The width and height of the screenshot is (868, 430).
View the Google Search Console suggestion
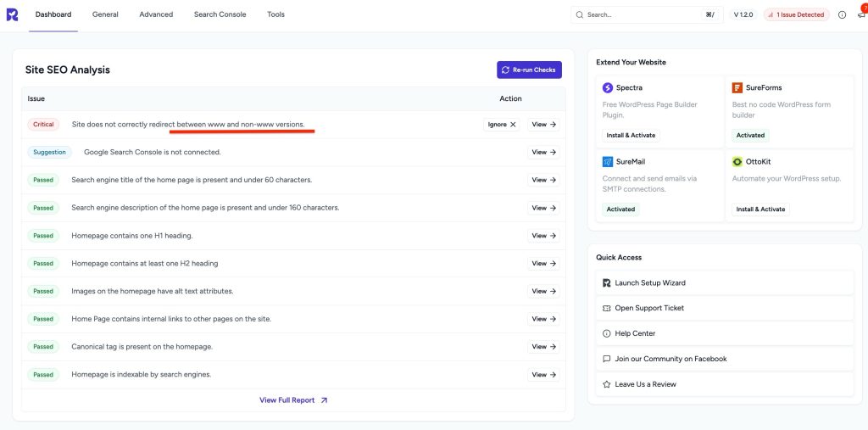coord(543,153)
